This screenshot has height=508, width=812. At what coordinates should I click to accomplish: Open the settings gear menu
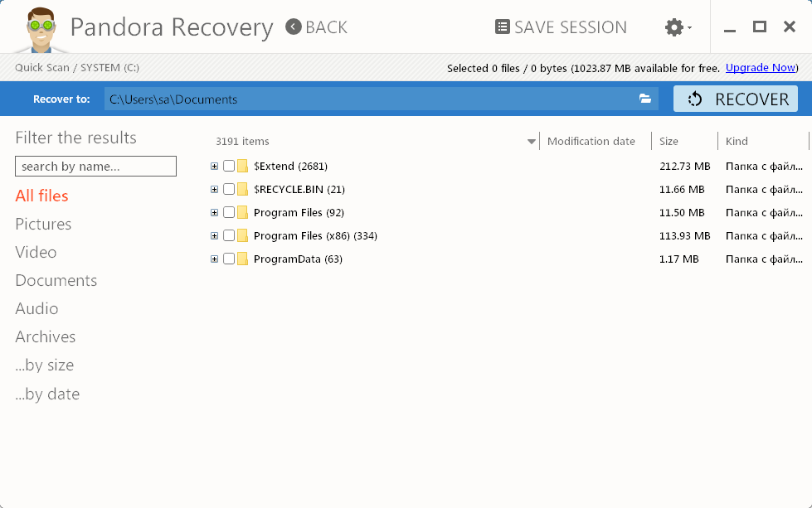[x=678, y=27]
